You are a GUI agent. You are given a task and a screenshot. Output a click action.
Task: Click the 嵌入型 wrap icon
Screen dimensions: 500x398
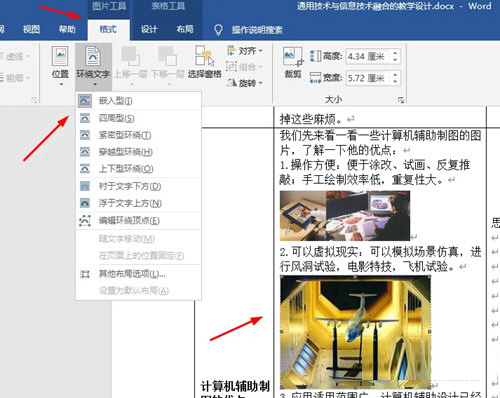(85, 101)
